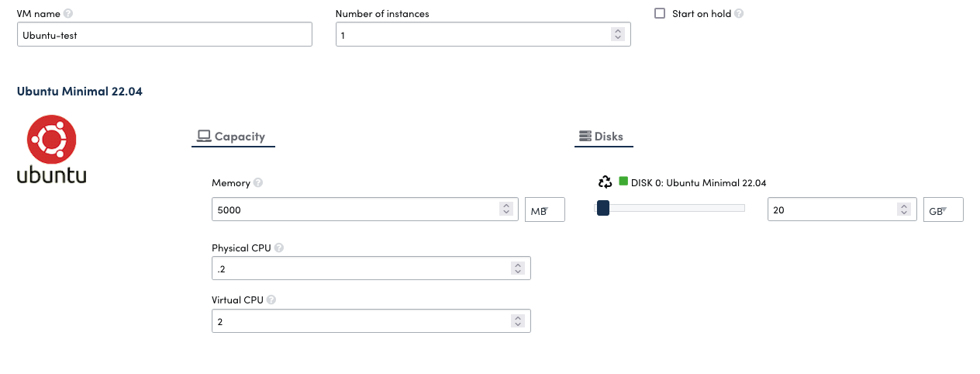Viewport: 980px width, 374px height.
Task: Click the disk size value field showing 20
Action: pyautogui.click(x=831, y=210)
